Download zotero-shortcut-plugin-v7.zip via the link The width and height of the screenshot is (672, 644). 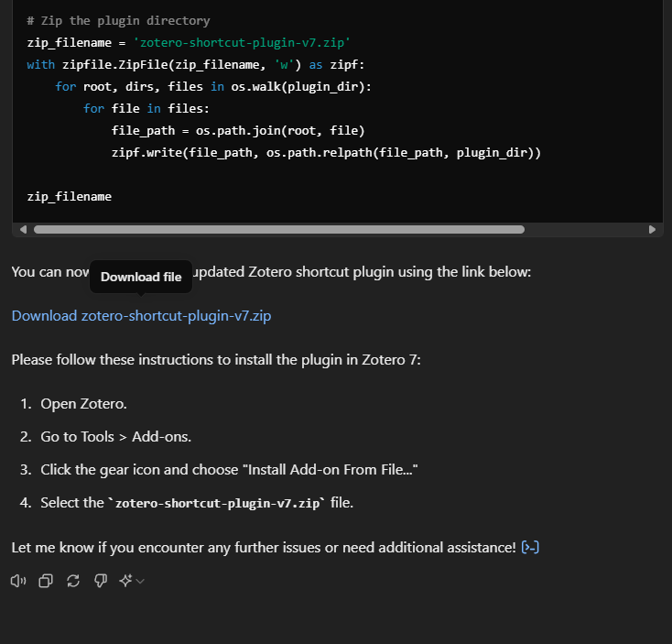tap(141, 316)
